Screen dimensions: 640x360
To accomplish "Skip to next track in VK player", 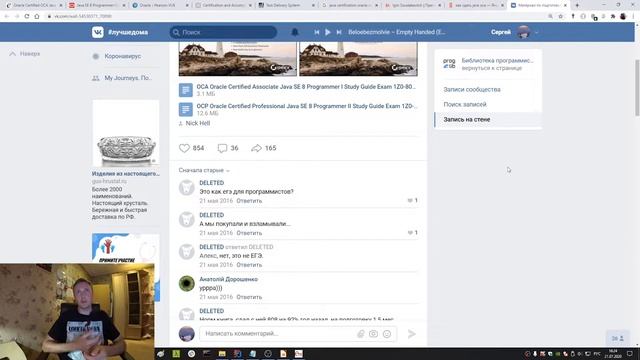I will coord(339,32).
